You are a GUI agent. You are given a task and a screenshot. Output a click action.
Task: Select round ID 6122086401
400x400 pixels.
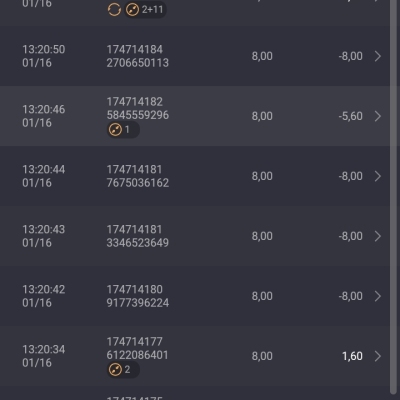138,355
